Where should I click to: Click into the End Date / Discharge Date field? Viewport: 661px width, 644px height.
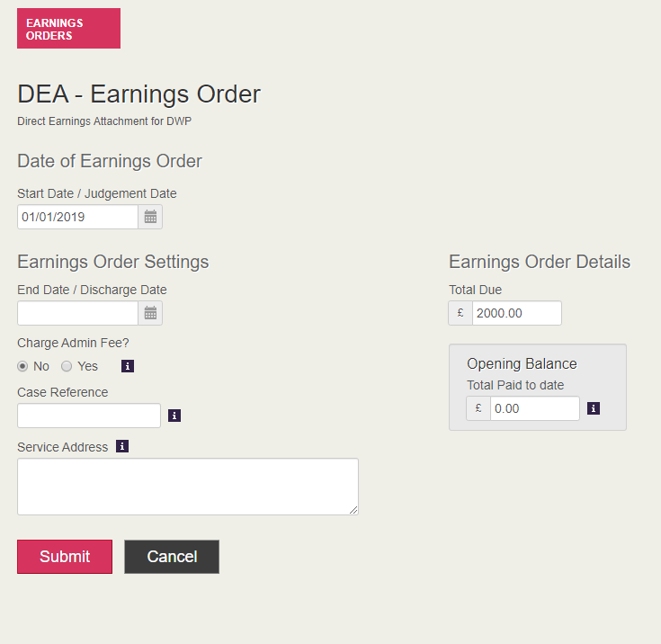[78, 313]
